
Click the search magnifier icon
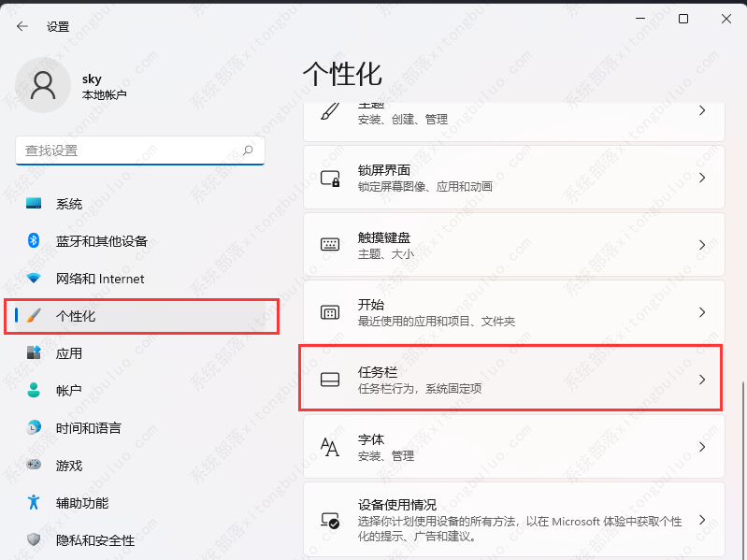248,151
